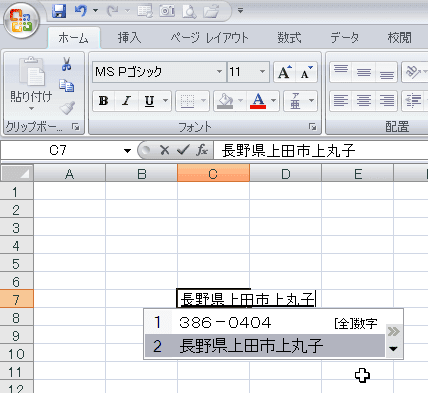Toggle bold formatting

pos(104,100)
